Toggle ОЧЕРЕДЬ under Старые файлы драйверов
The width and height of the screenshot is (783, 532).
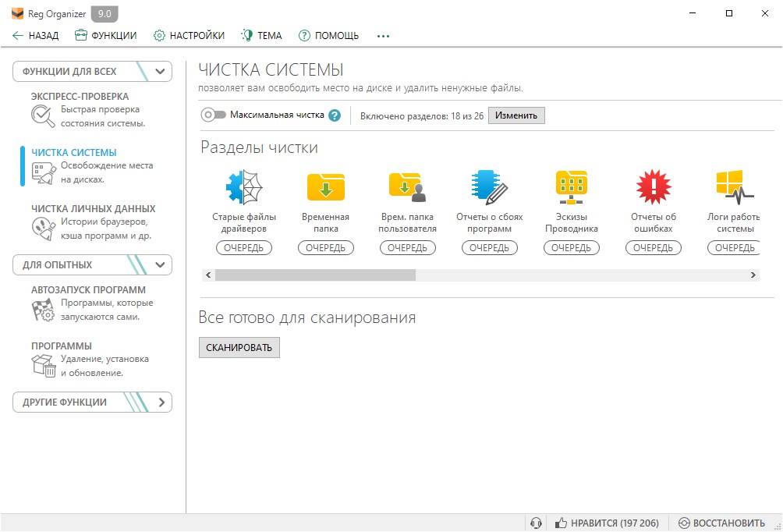pyautogui.click(x=244, y=248)
